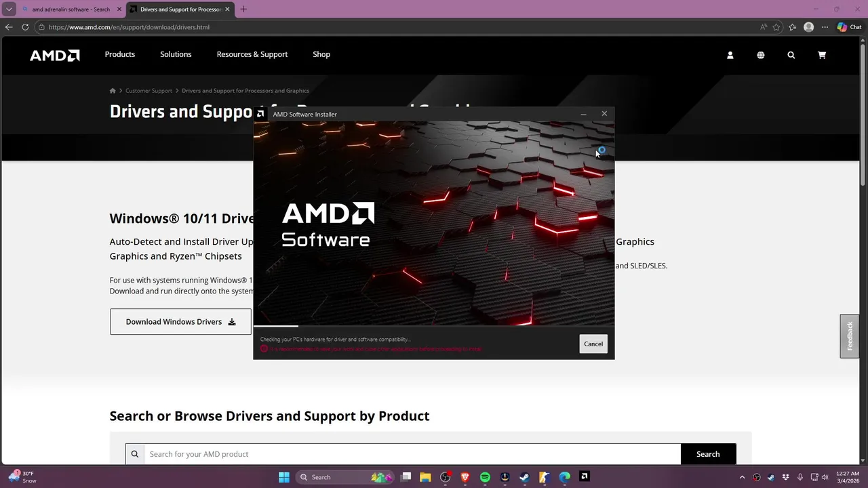
Task: Open the account user icon on AMD site
Action: [730, 55]
